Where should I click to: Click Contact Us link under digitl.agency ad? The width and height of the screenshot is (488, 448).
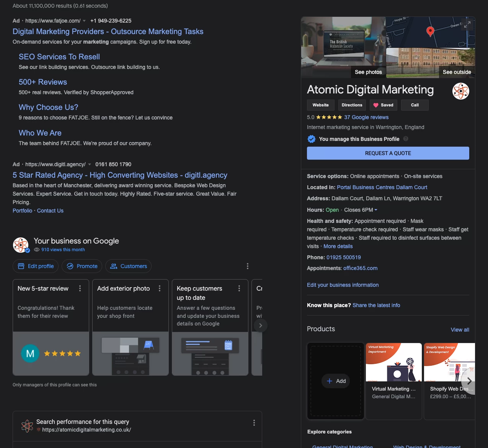tap(50, 211)
